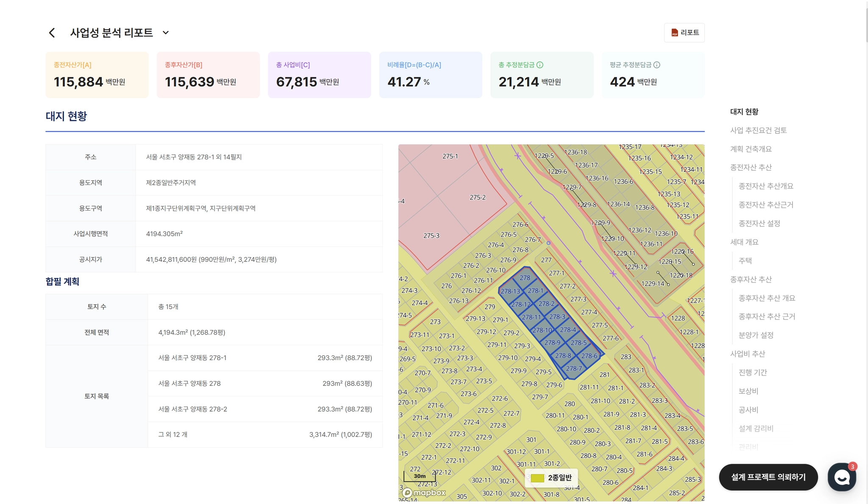The image size is (868, 504).
Task: Click the PDF 리포트 download button
Action: pos(684,33)
